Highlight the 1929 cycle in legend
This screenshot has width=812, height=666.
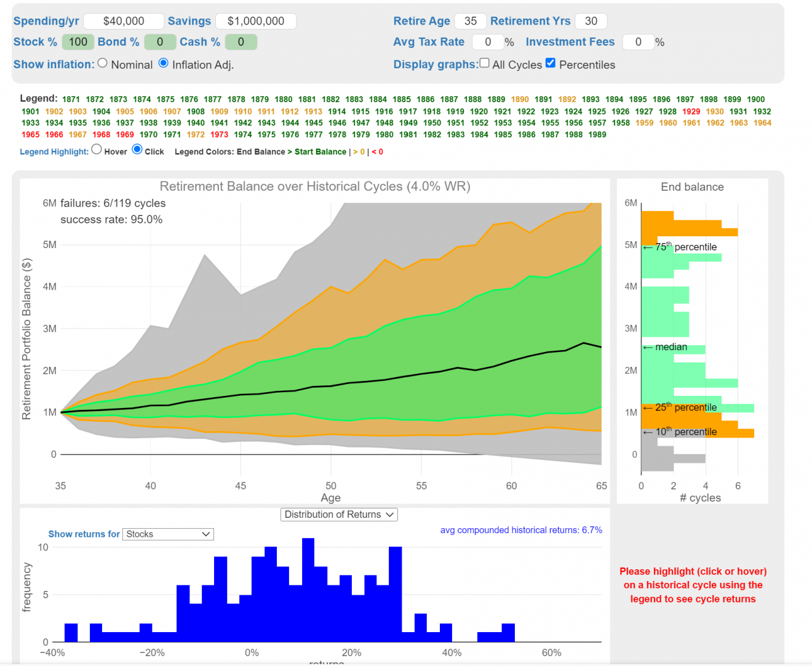[691, 111]
